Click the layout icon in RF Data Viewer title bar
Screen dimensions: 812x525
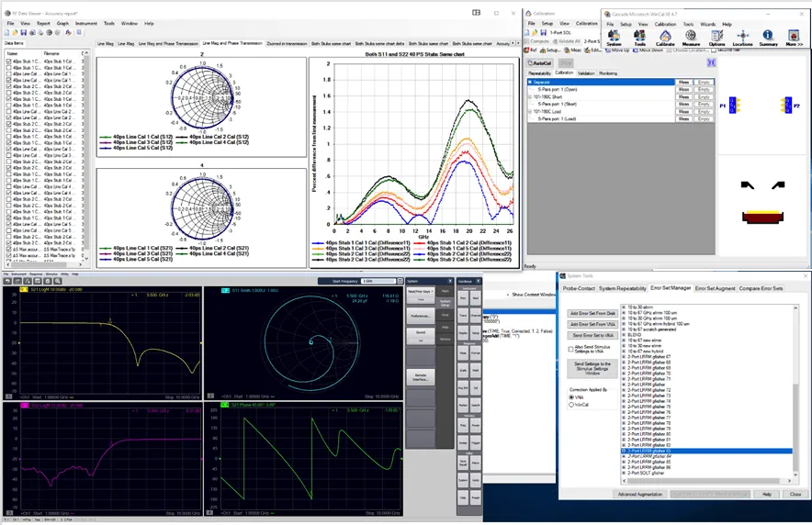476,13
